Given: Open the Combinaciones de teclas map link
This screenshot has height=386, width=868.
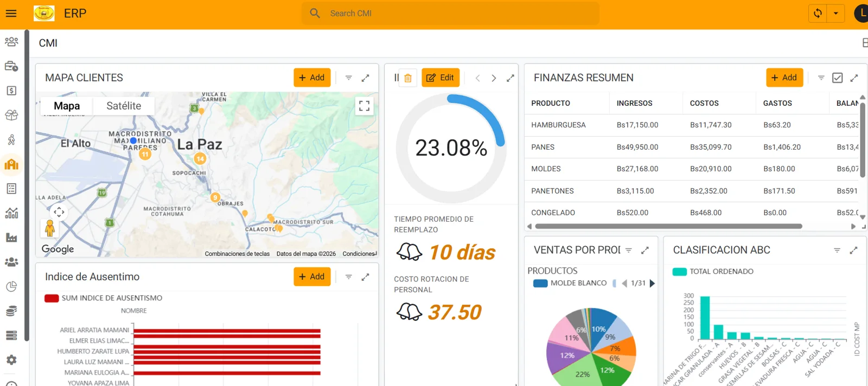Looking at the screenshot, I should tap(237, 254).
